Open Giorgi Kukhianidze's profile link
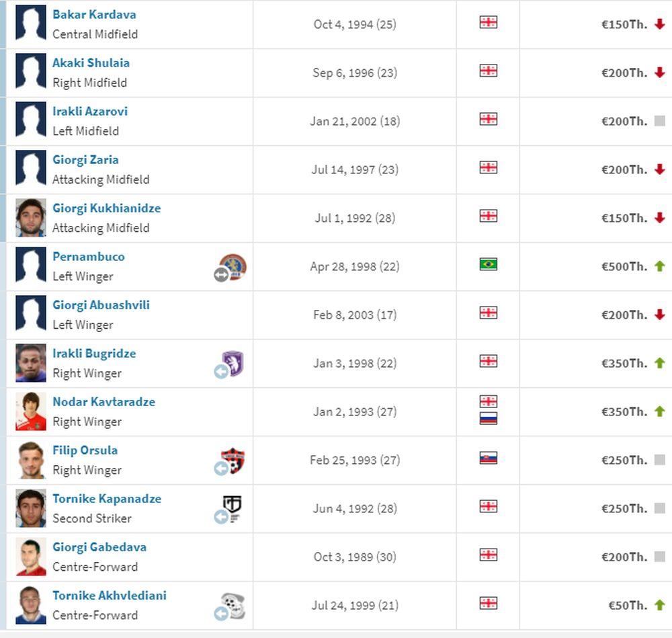 106,208
